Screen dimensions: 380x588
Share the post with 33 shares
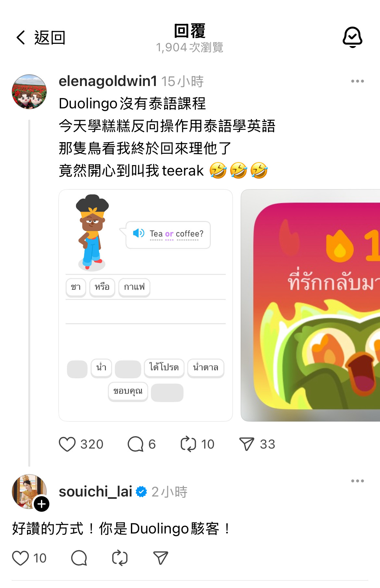point(247,444)
